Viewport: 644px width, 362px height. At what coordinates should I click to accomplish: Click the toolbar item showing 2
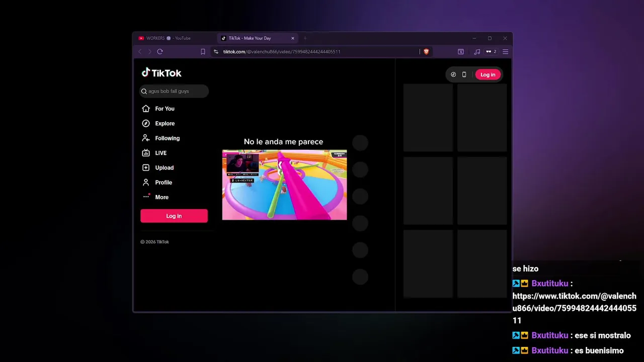(491, 51)
